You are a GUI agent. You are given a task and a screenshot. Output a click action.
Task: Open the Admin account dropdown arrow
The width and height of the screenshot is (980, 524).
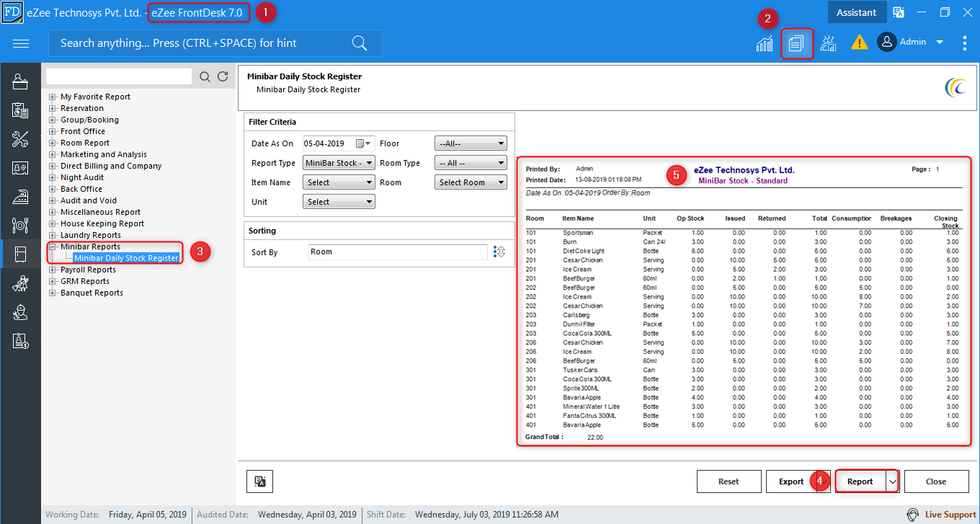[940, 43]
